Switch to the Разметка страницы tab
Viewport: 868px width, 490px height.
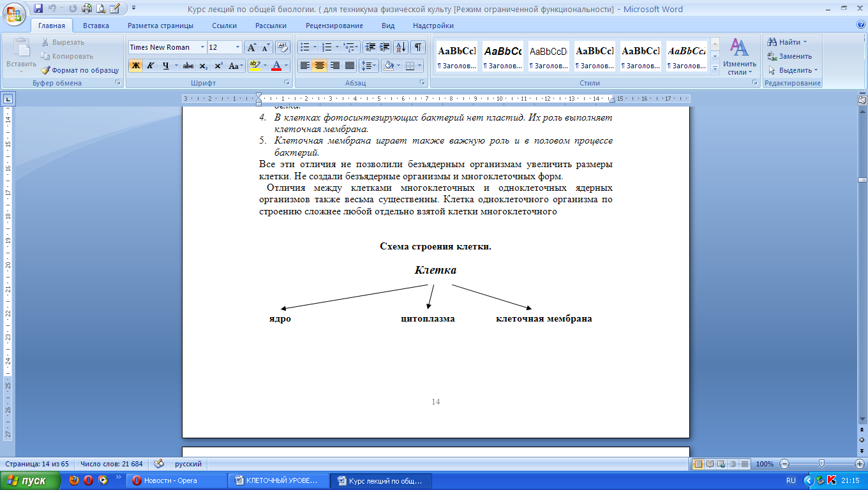click(160, 26)
